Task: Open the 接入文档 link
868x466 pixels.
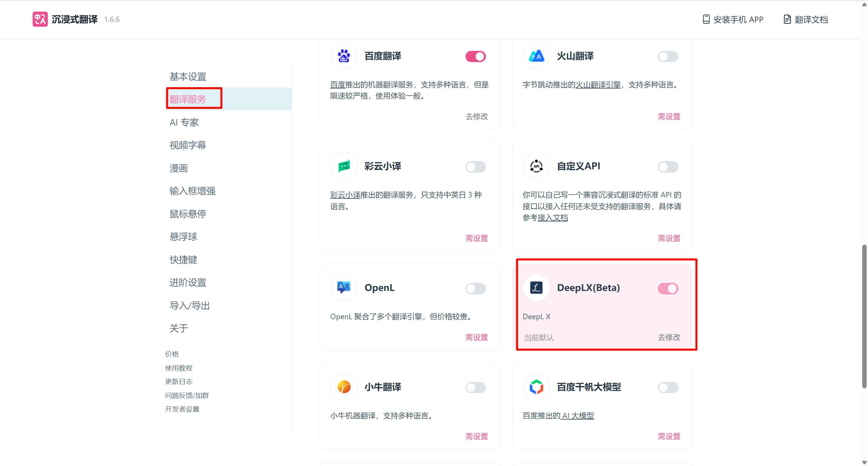Action: (x=553, y=218)
